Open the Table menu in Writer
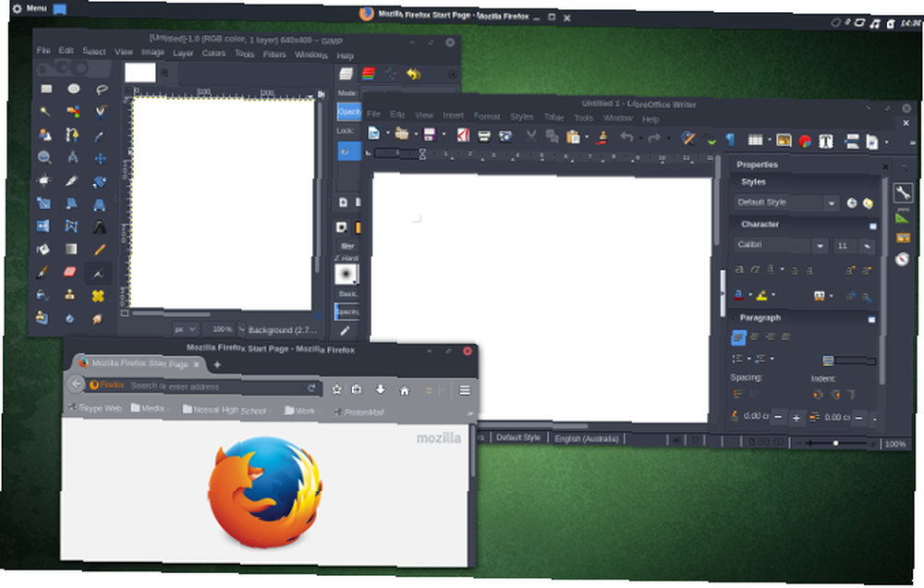Screen dimensions: 924x588 pos(553,116)
